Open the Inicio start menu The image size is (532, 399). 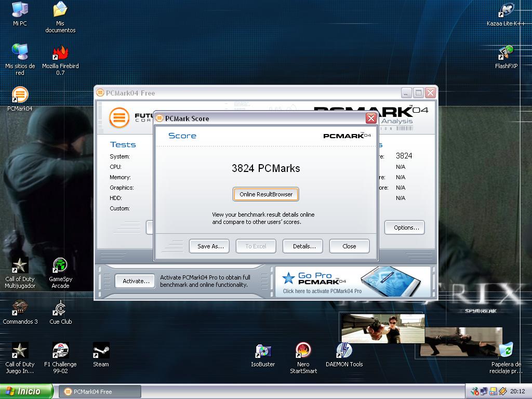coord(26,391)
